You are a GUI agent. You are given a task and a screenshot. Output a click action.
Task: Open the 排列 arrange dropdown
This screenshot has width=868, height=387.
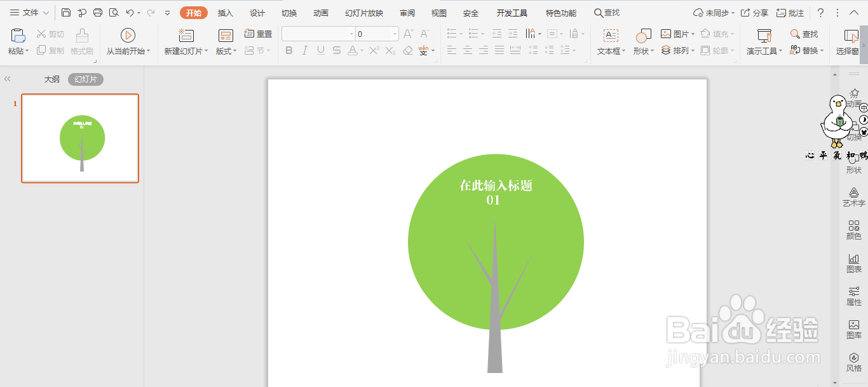pyautogui.click(x=677, y=51)
